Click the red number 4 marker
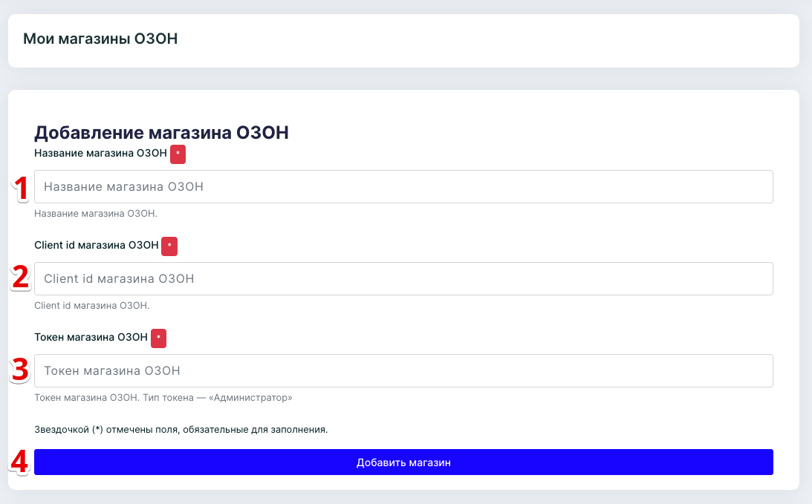Image resolution: width=812 pixels, height=504 pixels. 20,462
